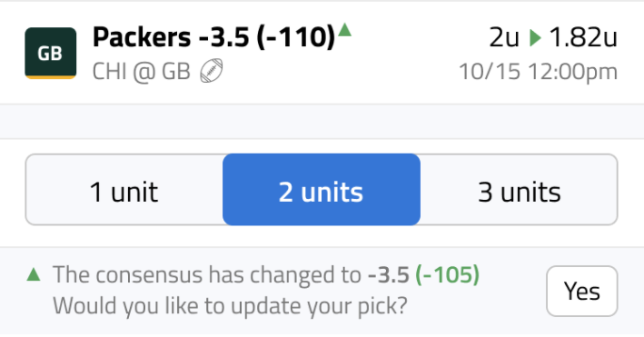The height and width of the screenshot is (337, 644).
Task: Click the green right arrow between 2u and 1.82u
Action: (x=535, y=38)
